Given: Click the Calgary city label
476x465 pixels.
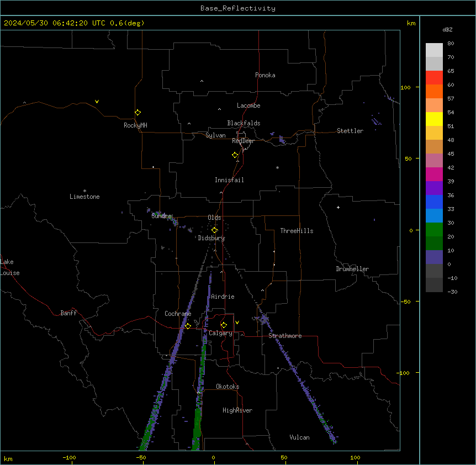Looking at the screenshot, I should [x=220, y=333].
